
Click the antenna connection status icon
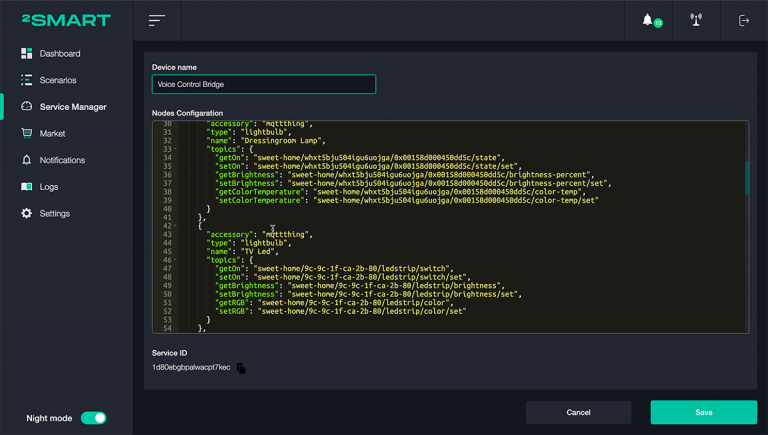pos(696,20)
